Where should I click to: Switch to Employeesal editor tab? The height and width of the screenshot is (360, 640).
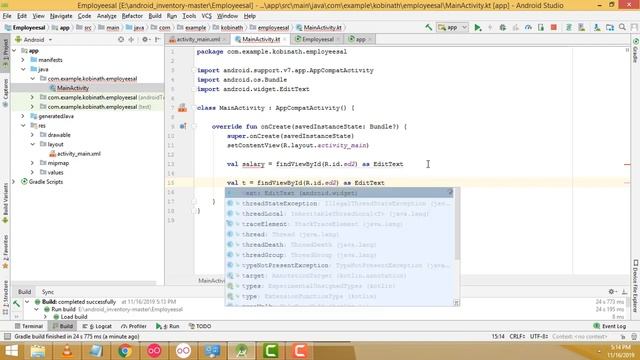(x=317, y=39)
